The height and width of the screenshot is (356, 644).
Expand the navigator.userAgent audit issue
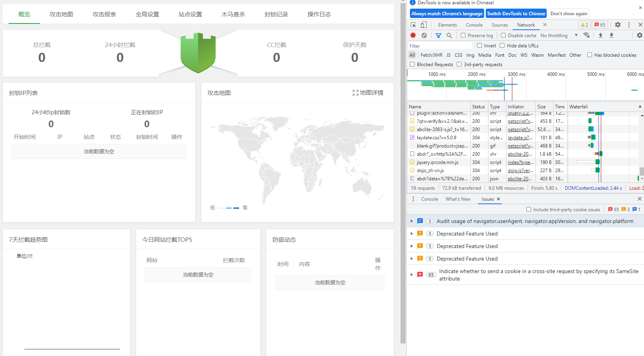[411, 221]
